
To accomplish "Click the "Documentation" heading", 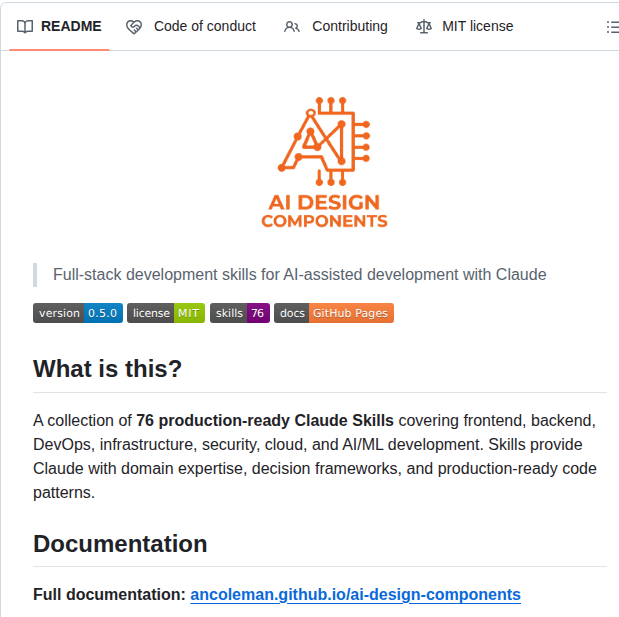I will click(x=120, y=544).
